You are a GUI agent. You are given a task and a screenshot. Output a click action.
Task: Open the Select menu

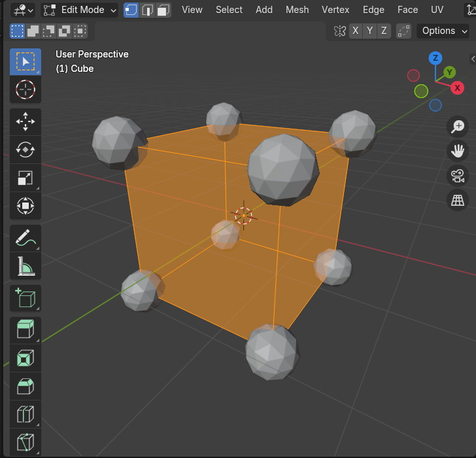229,10
